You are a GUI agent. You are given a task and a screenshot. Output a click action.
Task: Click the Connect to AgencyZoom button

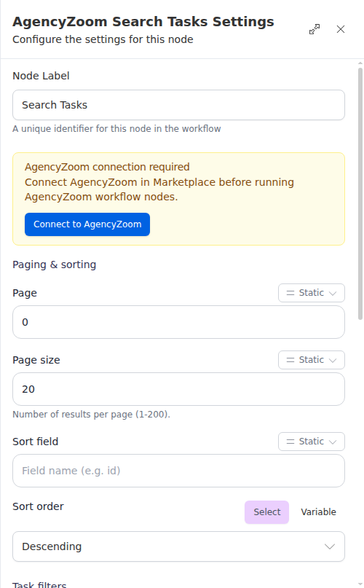pyautogui.click(x=87, y=224)
